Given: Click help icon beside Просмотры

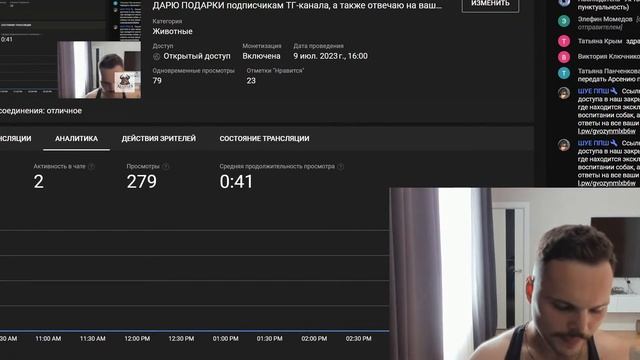Looking at the screenshot, I should [x=165, y=167].
